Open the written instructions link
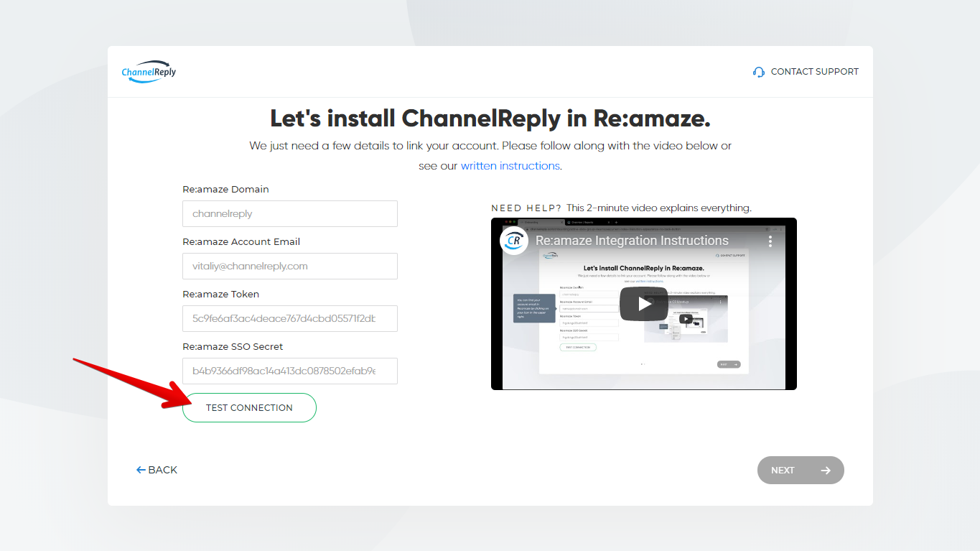 510,166
